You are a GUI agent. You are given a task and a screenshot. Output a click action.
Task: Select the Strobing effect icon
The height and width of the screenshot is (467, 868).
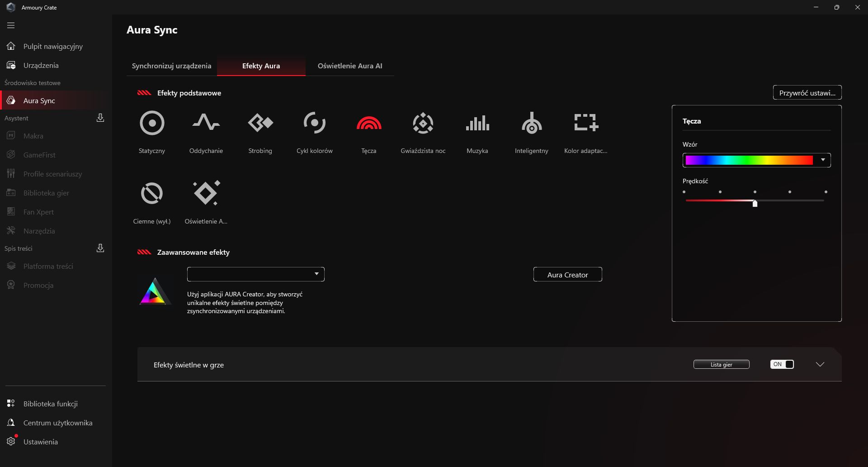click(x=260, y=123)
